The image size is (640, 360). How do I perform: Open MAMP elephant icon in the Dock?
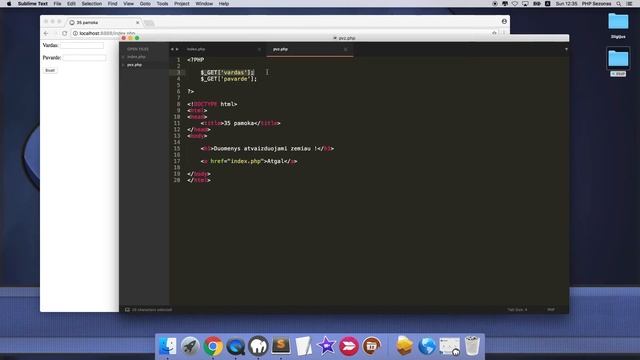[x=258, y=346]
